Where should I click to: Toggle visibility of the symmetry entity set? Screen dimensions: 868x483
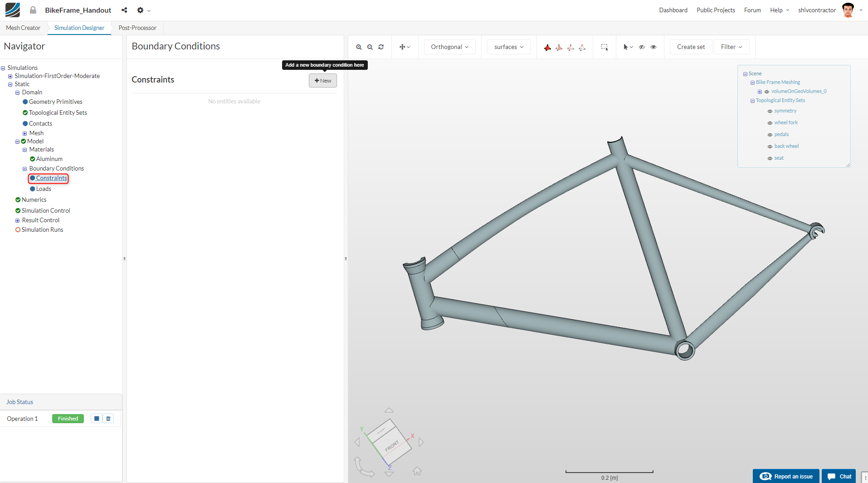[770, 111]
